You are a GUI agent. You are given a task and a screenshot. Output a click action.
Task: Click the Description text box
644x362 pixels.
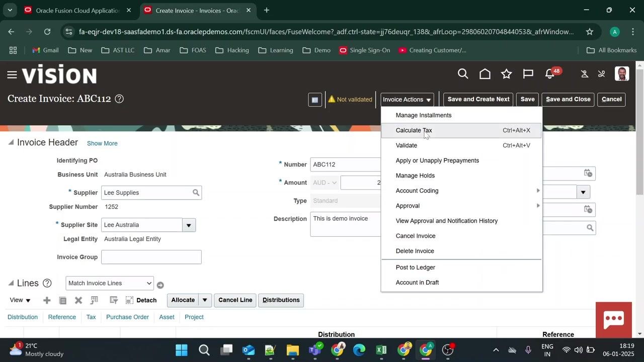pos(346,224)
